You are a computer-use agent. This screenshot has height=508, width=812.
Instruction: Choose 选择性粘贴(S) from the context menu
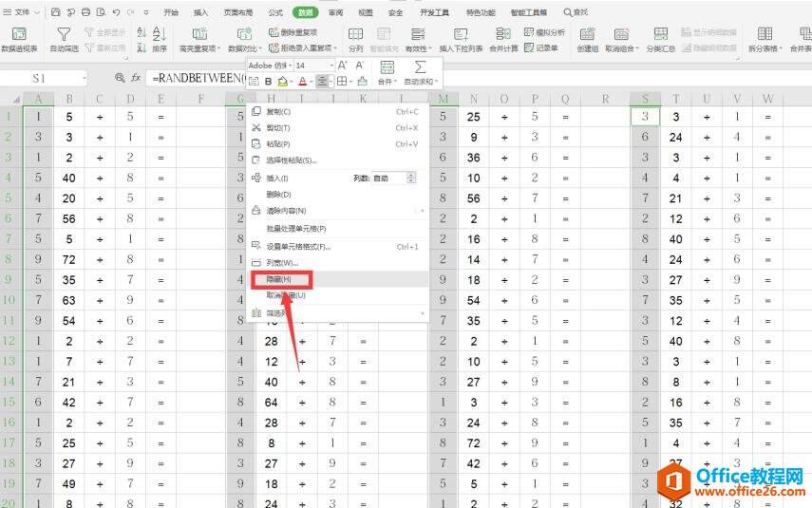[338, 160]
